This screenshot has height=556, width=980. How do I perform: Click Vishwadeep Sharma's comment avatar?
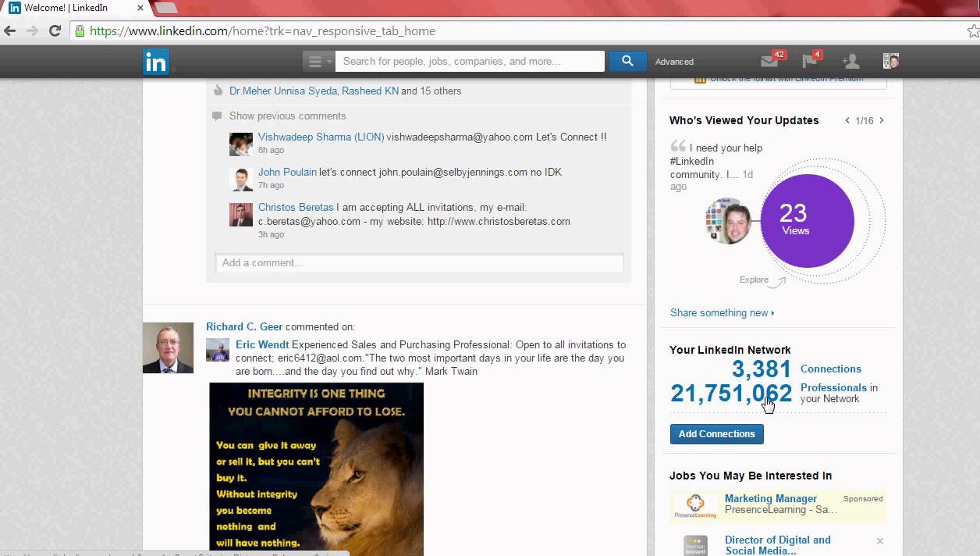pos(241,144)
